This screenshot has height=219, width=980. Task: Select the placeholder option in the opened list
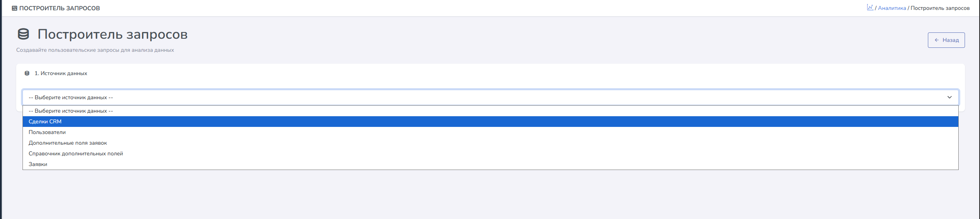[71, 111]
